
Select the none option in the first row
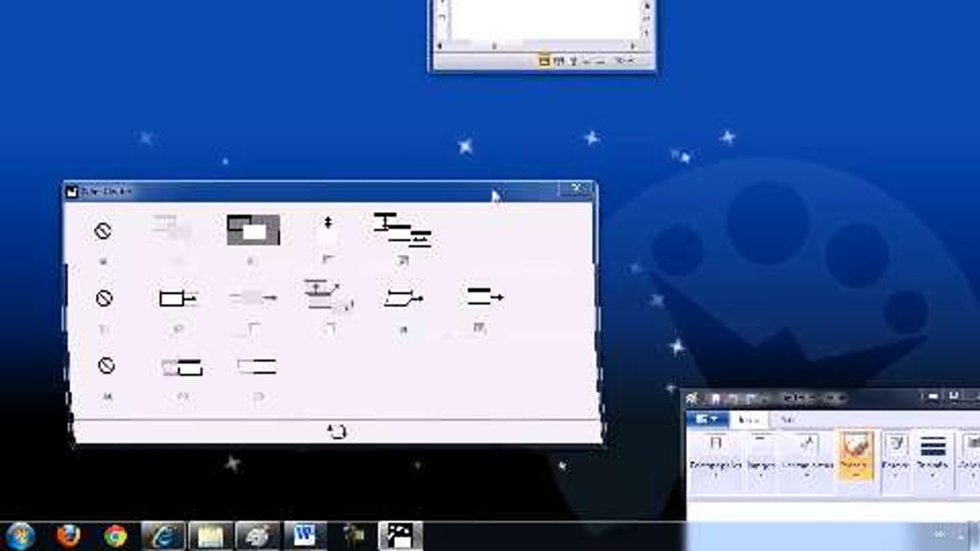pyautogui.click(x=103, y=230)
